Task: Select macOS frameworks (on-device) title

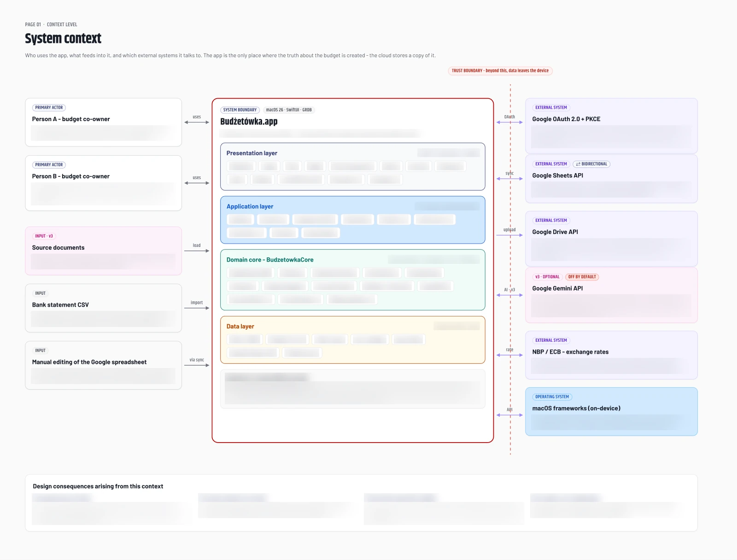Action: point(576,408)
